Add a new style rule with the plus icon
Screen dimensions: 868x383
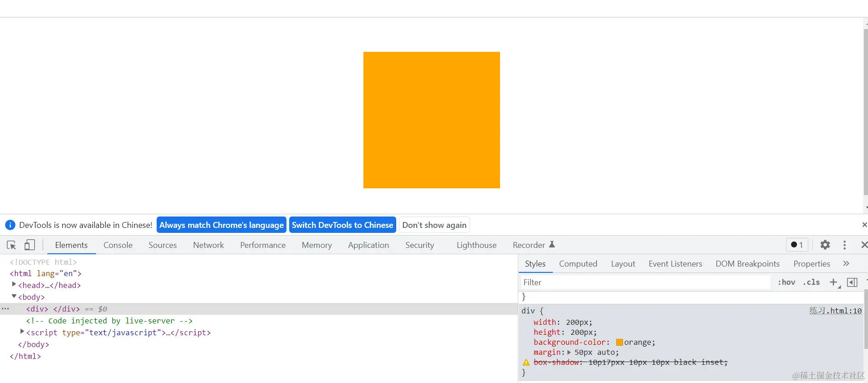pos(834,282)
